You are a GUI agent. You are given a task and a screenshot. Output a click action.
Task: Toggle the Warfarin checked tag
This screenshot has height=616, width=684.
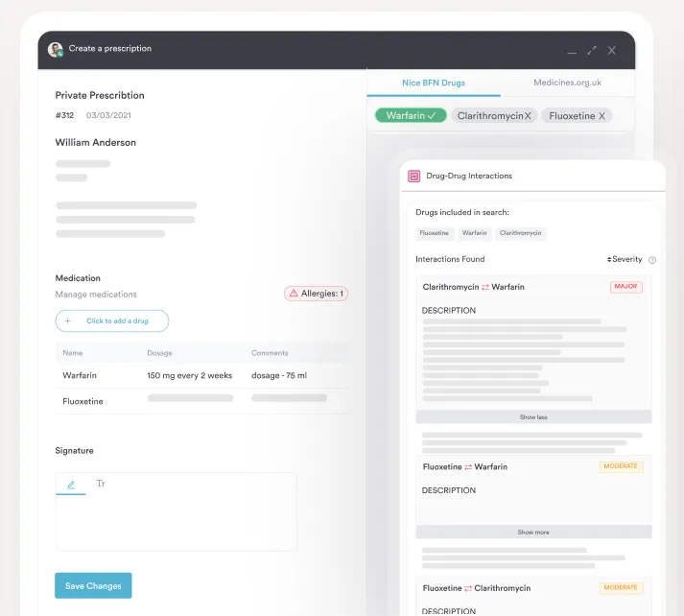[x=411, y=116]
